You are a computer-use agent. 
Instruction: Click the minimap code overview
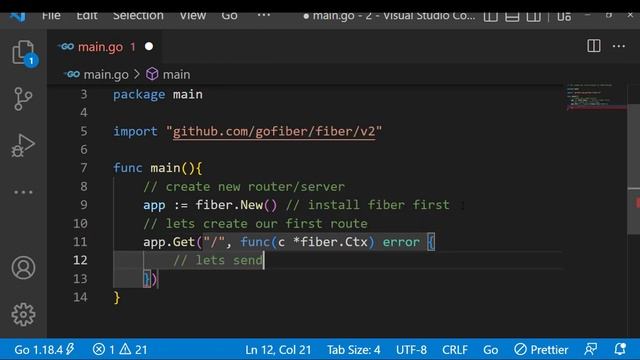(x=595, y=97)
